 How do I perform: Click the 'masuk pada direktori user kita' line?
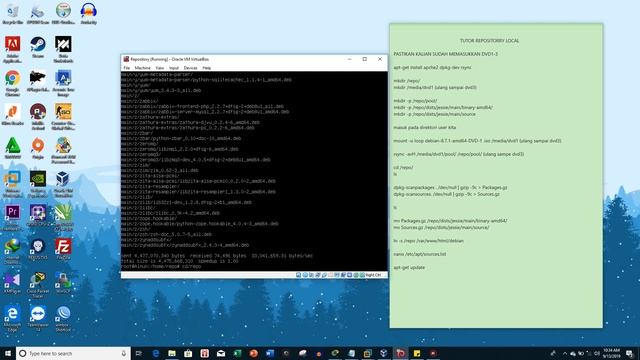424,127
